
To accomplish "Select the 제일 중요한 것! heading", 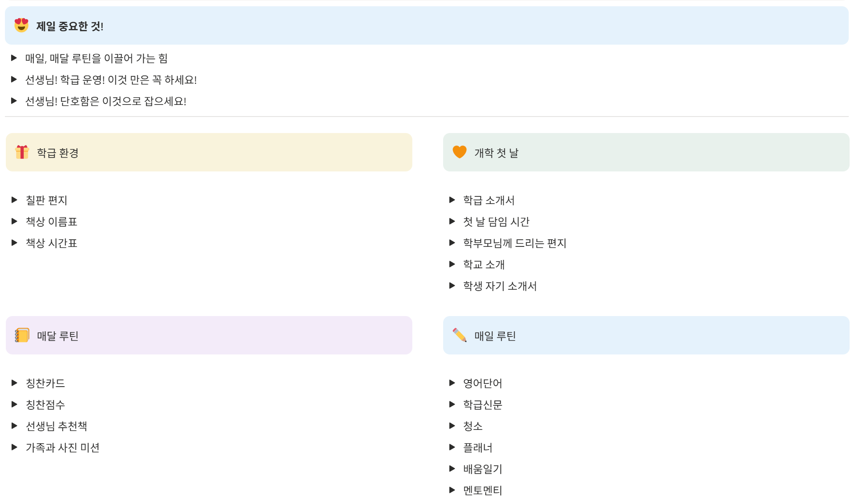I will 70,26.
